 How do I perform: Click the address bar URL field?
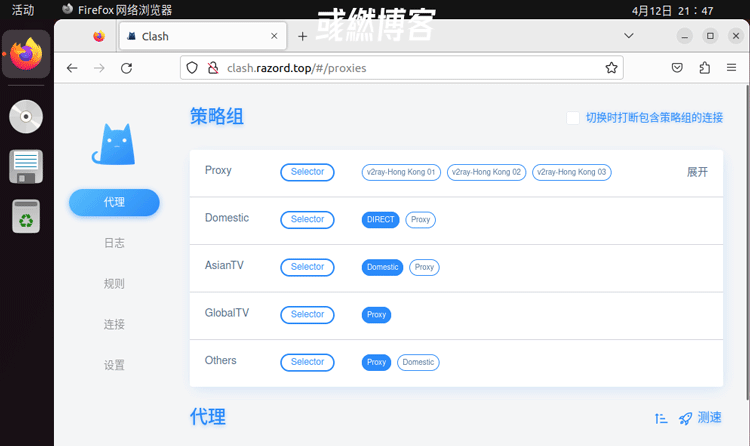[400, 68]
